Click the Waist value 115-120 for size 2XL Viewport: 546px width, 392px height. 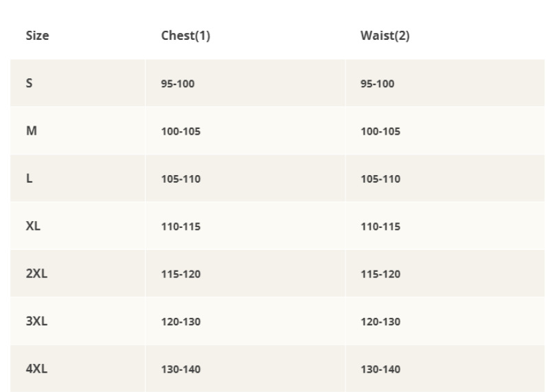[x=380, y=274]
